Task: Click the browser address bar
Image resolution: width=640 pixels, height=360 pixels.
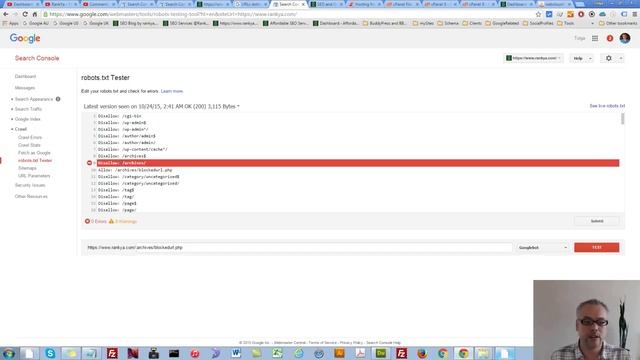Action: coord(286,14)
